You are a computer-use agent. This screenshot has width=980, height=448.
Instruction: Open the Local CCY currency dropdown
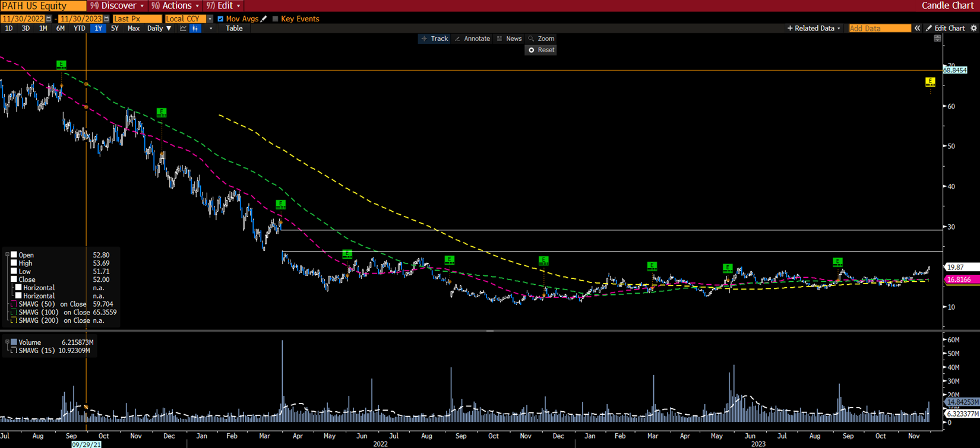(210, 19)
